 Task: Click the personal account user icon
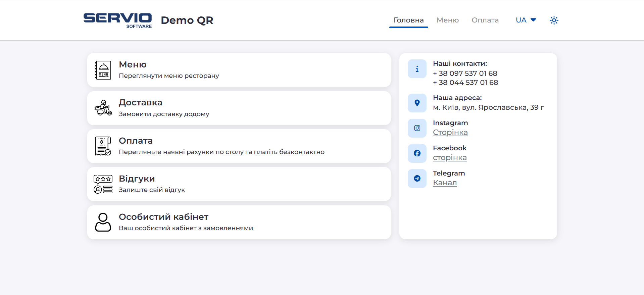coord(103,222)
